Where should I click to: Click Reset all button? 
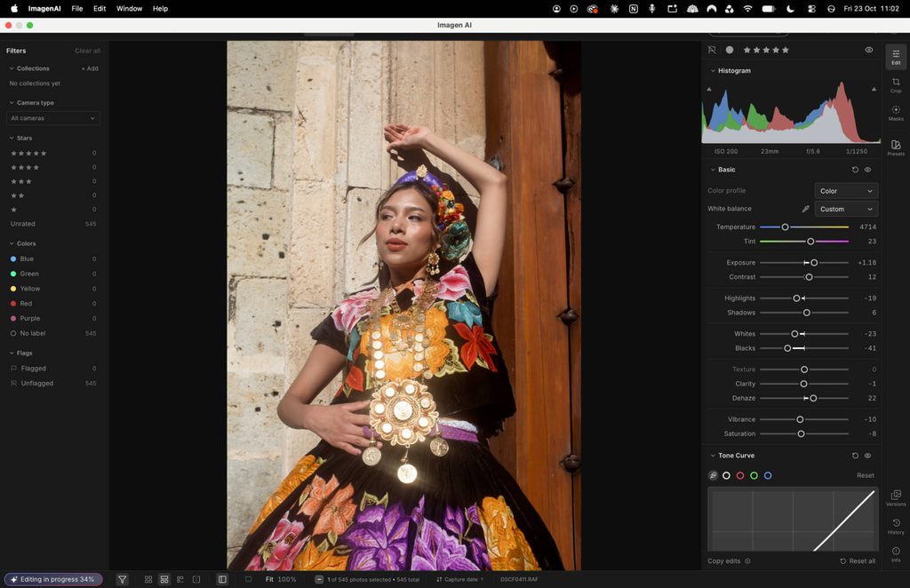[858, 561]
